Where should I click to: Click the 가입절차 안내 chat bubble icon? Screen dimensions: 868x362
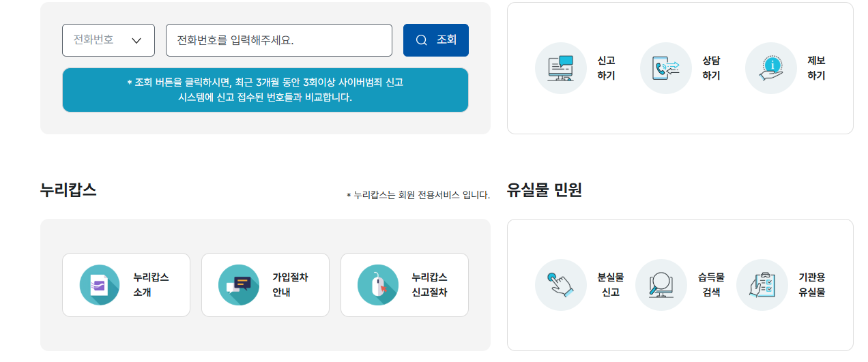point(239,285)
